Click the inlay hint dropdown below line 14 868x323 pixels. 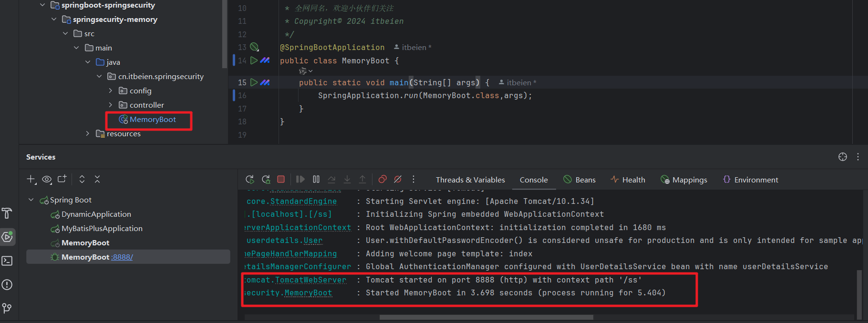(x=306, y=71)
